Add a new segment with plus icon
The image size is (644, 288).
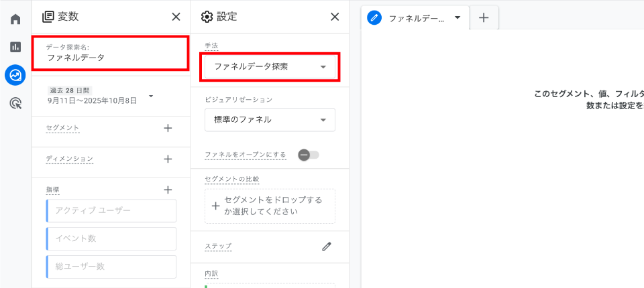[168, 128]
